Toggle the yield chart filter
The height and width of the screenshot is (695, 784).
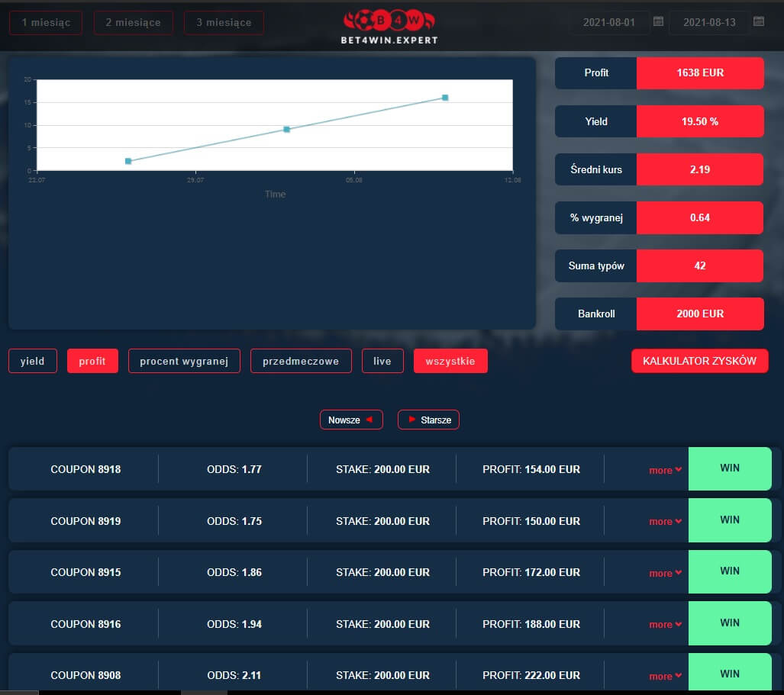coord(33,361)
